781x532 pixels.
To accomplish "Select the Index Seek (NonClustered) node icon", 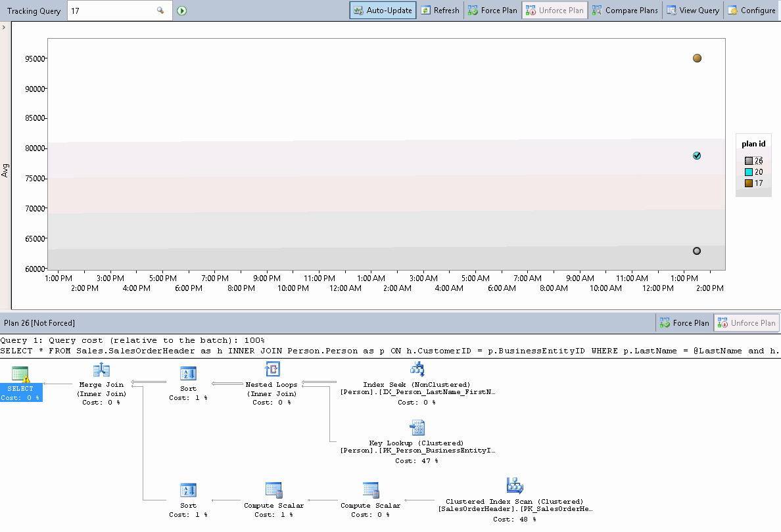I will point(417,369).
